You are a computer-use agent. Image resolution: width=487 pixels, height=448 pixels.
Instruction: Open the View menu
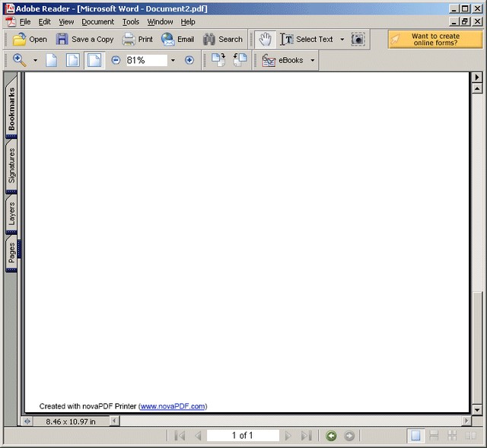coord(66,22)
